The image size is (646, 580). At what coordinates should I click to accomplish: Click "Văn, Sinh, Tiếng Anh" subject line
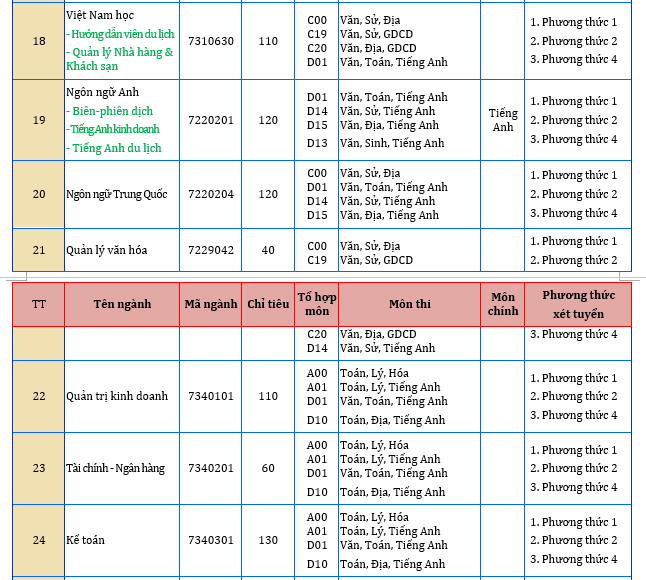(392, 143)
